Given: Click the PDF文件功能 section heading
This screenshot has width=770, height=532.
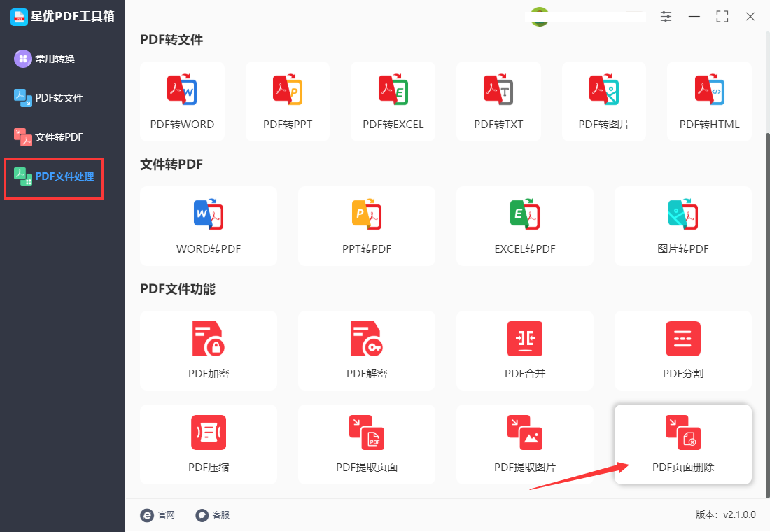Looking at the screenshot, I should pos(178,289).
